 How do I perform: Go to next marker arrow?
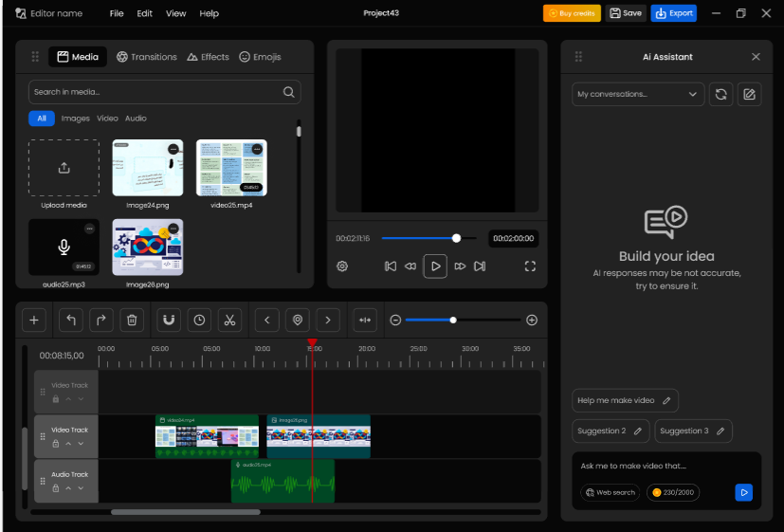pos(328,320)
